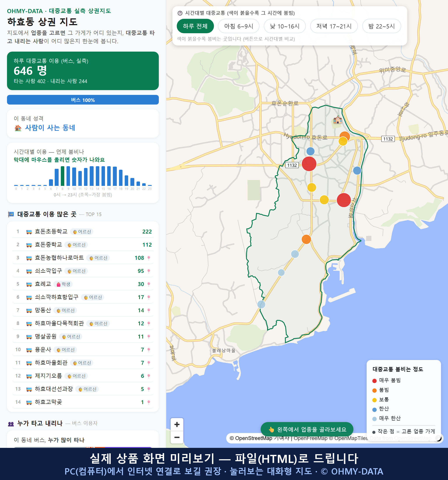Click the 한산 blue legend swatch
This screenshot has height=480, width=448.
coord(374,410)
